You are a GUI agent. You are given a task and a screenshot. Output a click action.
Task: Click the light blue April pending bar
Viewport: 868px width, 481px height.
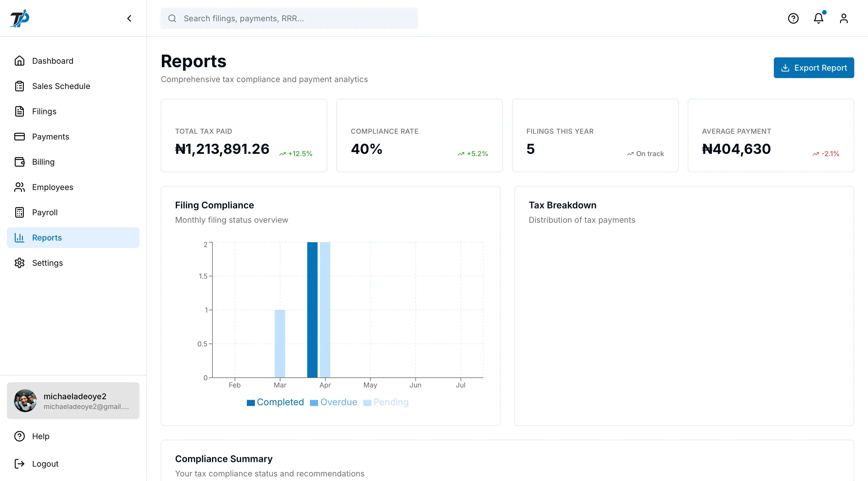pos(325,310)
